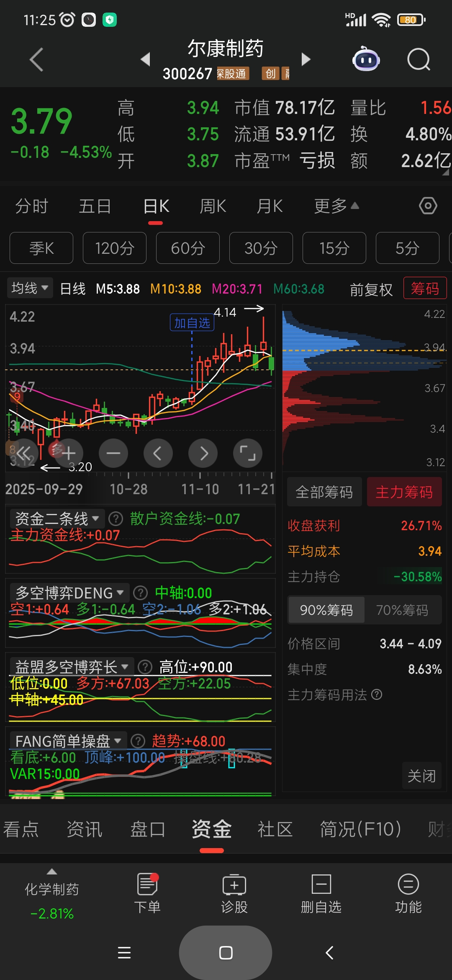Screen dimensions: 452x980
Task: Go to the previous stock with left triangle
Action: pos(145,59)
